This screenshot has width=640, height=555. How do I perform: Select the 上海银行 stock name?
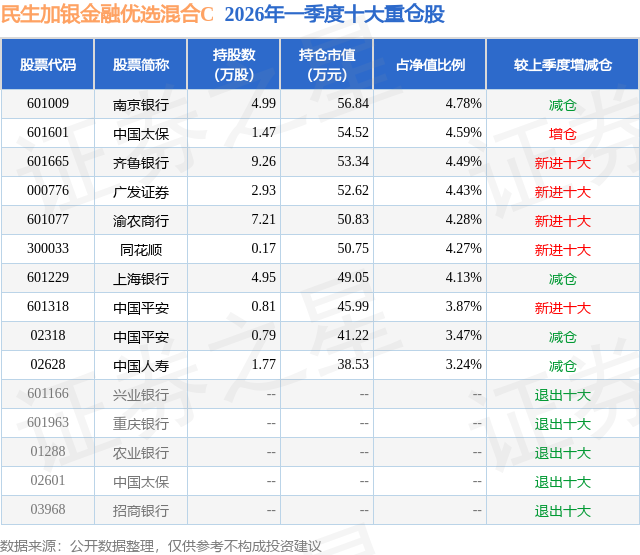point(141,278)
